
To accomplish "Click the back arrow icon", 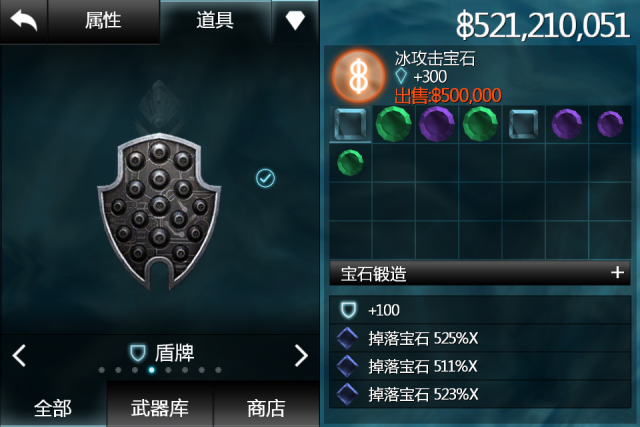I will [x=24, y=20].
